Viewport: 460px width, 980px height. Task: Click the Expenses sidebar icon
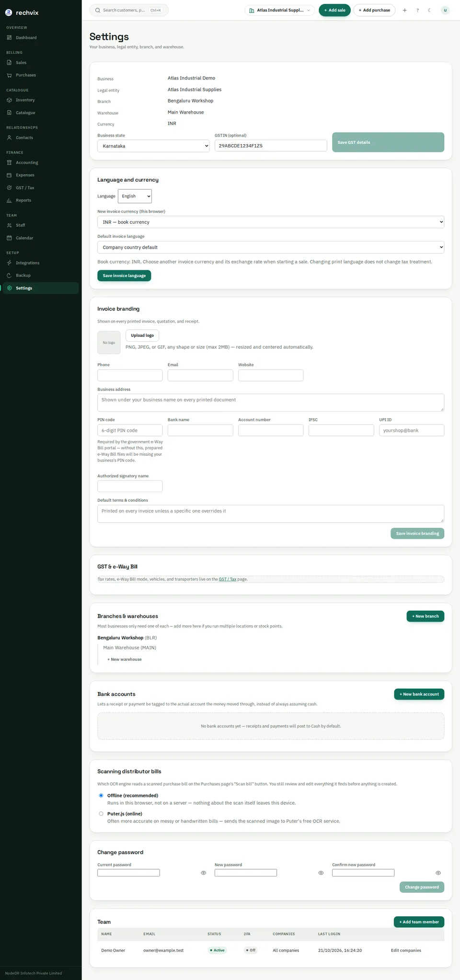tap(9, 175)
